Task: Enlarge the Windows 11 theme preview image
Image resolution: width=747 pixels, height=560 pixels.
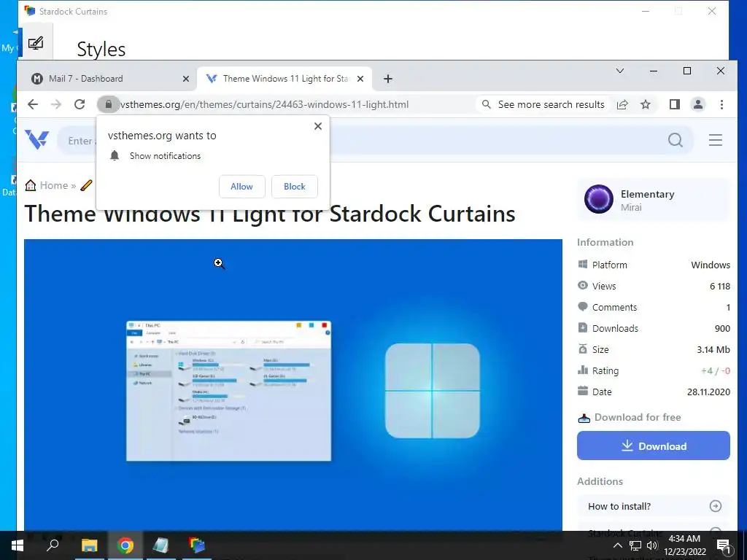Action: [x=293, y=384]
